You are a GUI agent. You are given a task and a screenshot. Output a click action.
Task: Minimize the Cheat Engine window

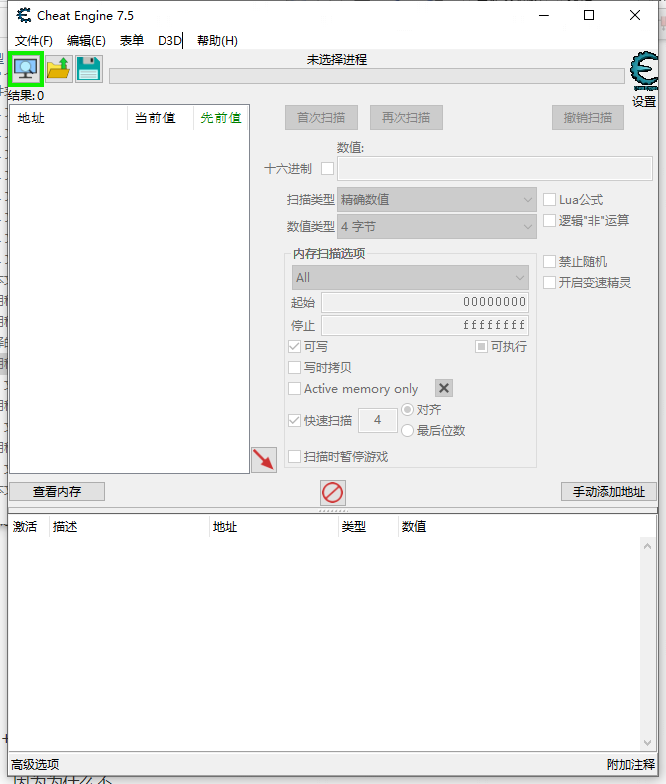point(544,16)
